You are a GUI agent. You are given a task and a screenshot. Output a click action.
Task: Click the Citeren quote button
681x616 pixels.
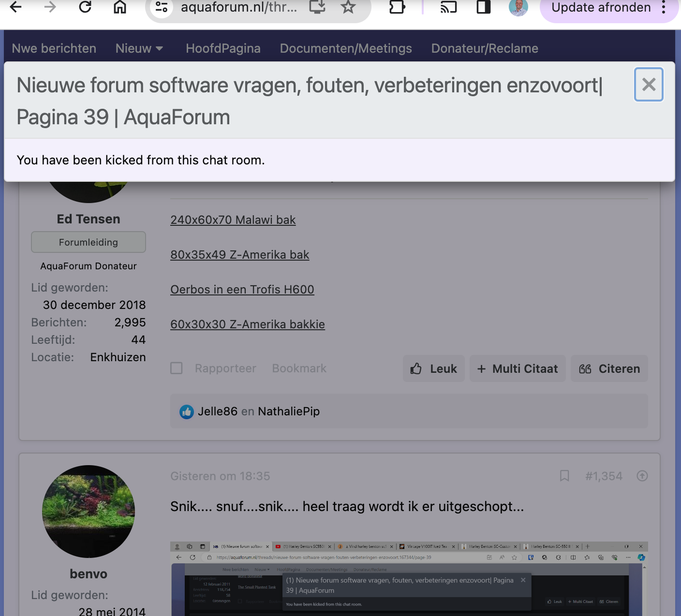[x=609, y=368]
